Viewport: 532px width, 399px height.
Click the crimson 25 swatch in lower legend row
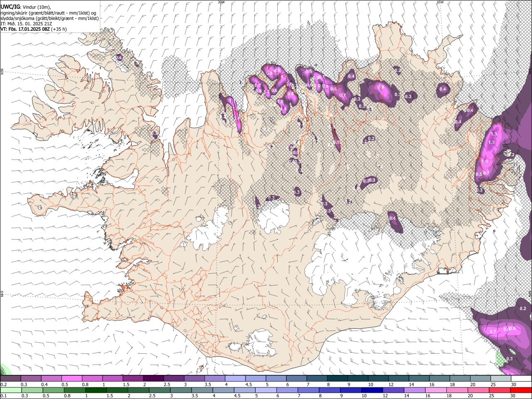500,390
